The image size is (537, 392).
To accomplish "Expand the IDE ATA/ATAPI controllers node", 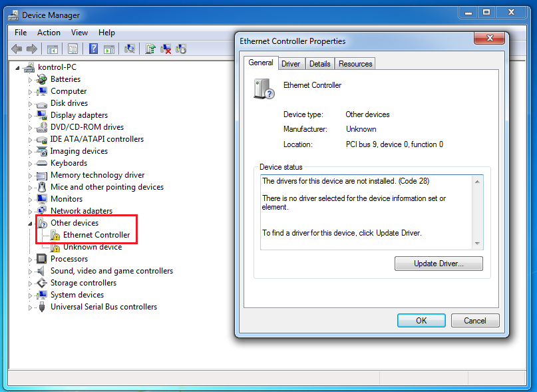I will (30, 140).
